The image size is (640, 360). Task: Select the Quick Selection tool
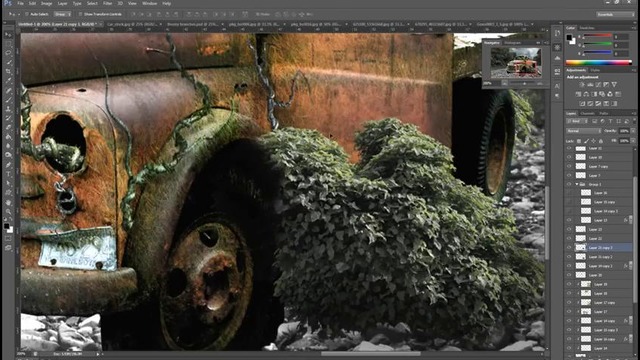(x=9, y=62)
